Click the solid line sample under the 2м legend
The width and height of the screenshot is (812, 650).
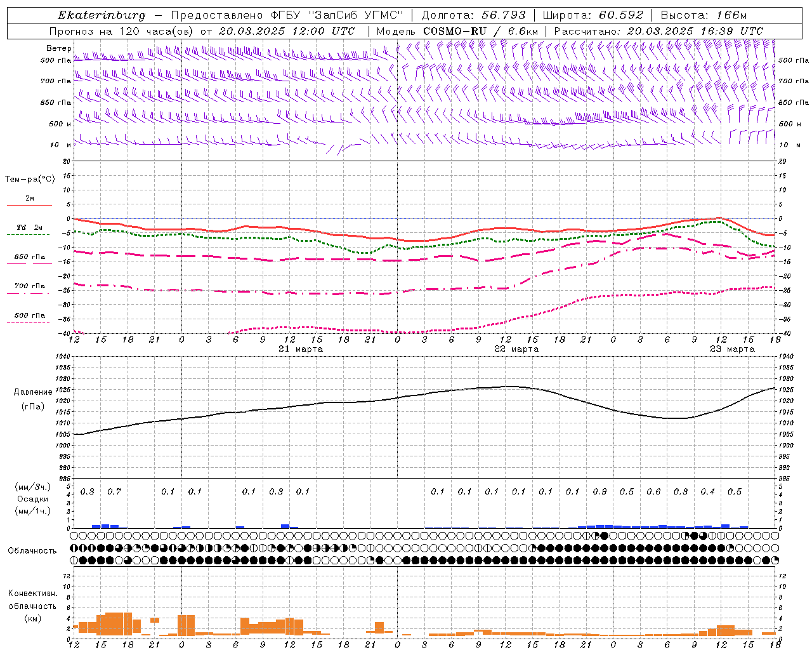point(30,206)
